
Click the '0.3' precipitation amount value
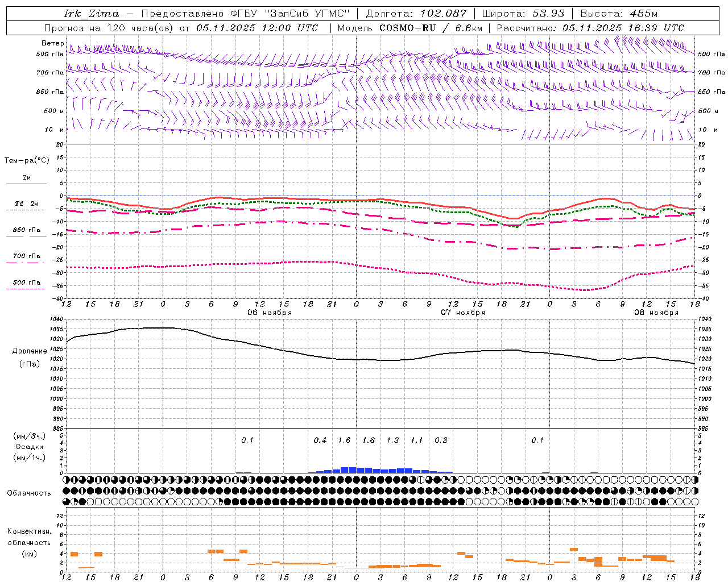pyautogui.click(x=441, y=440)
